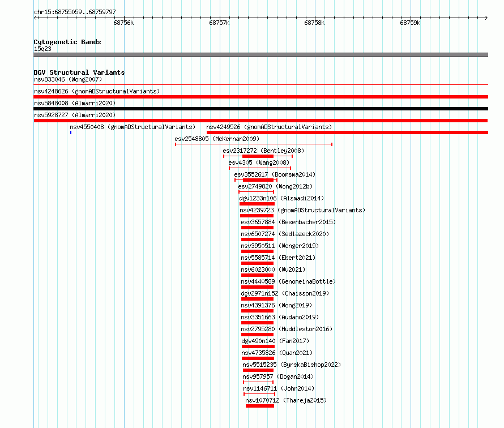Click nsv4249526 (gnomADStructuralVariants) label
Image resolution: width=504 pixels, height=428 pixels.
[269, 127]
